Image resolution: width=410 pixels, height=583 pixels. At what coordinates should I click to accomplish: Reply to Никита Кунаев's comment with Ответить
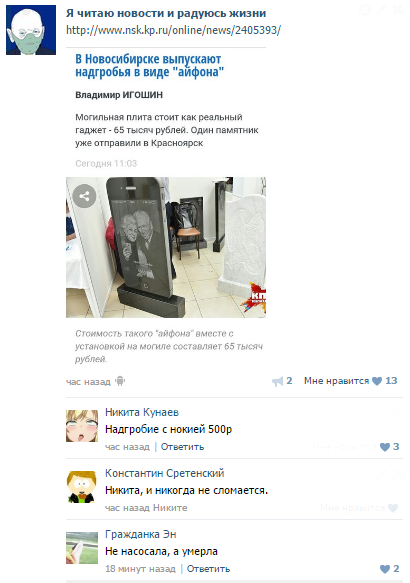click(182, 447)
